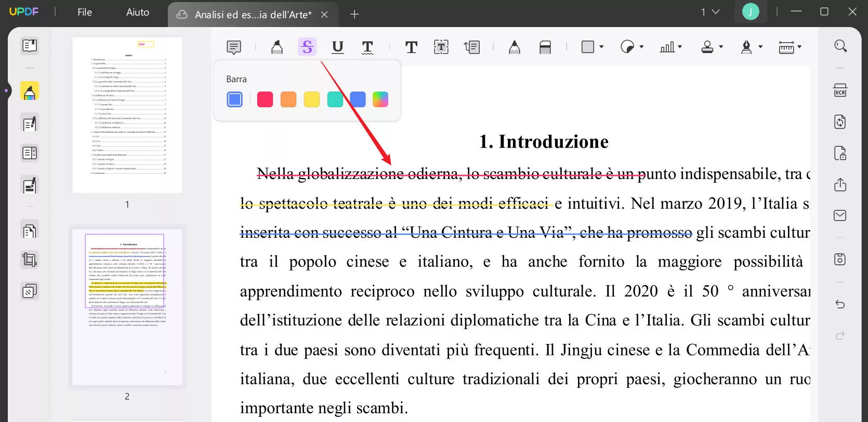Select the currently active blue outlined swatch
868x422 pixels.
[x=235, y=99]
